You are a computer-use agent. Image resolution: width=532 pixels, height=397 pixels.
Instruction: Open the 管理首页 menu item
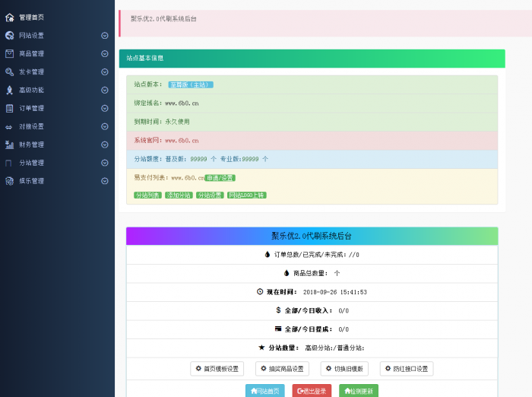point(31,17)
